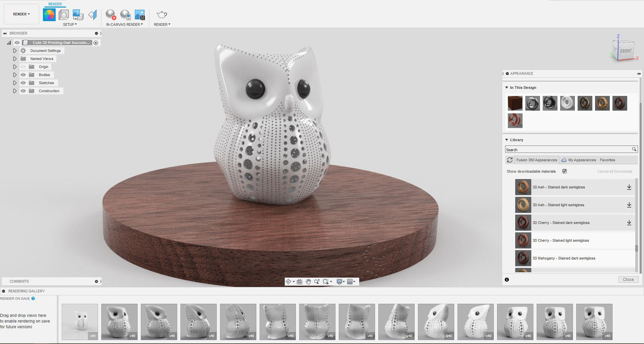The image size is (644, 344).
Task: Open the Scene Settings tool
Action: tap(64, 15)
